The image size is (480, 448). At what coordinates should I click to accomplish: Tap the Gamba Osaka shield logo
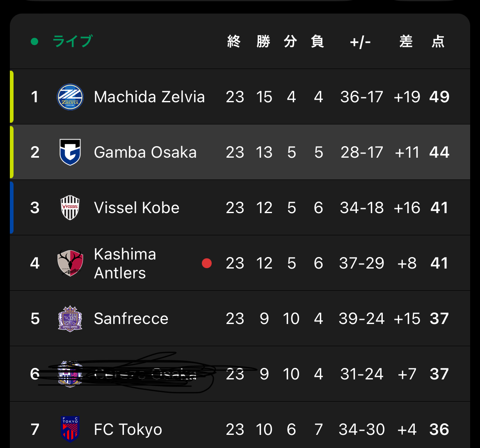click(x=70, y=152)
